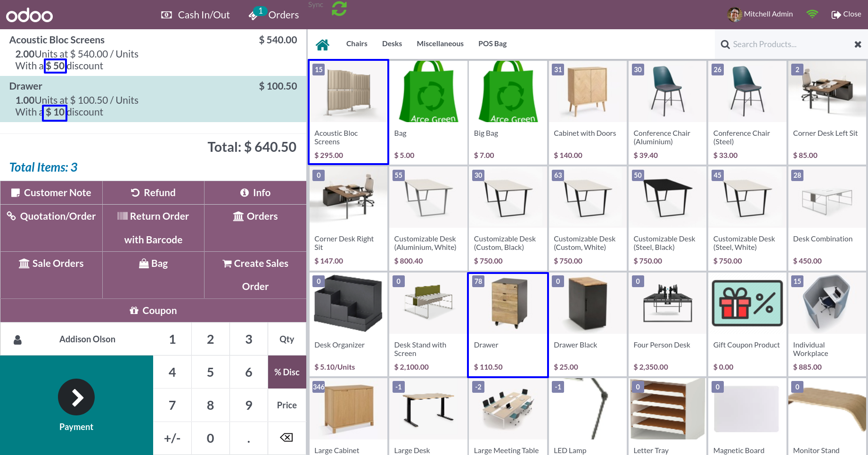The height and width of the screenshot is (455, 868).
Task: Activate Price numpad mode
Action: click(x=287, y=405)
